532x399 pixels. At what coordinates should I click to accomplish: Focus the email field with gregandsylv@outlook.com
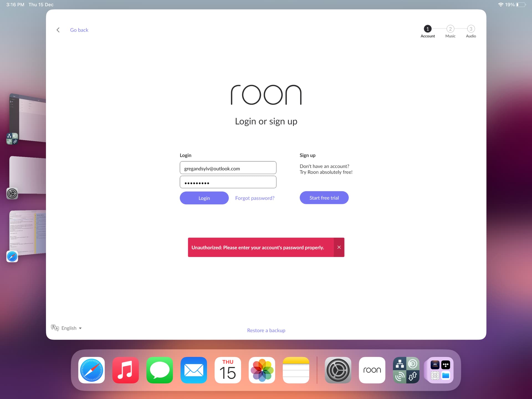pyautogui.click(x=228, y=168)
